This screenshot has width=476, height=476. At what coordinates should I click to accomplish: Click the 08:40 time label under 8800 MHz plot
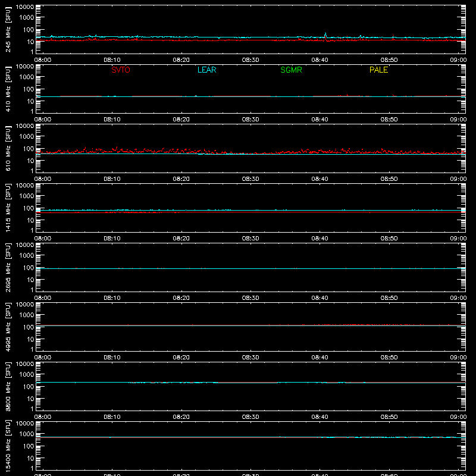[320, 417]
